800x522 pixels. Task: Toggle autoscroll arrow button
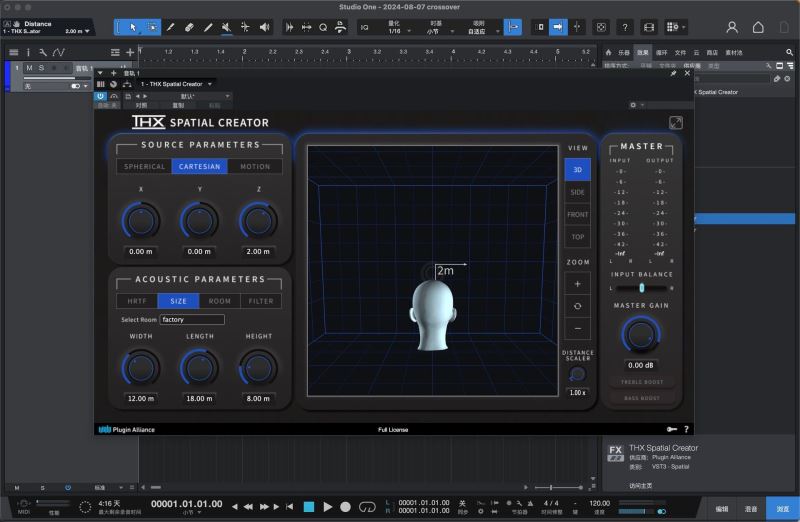tap(558, 27)
